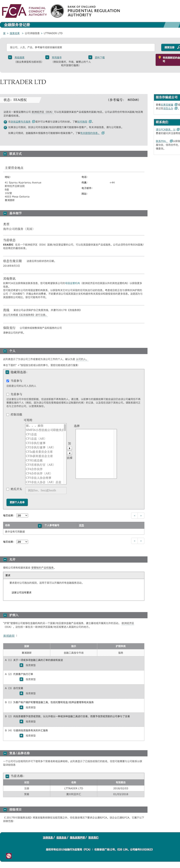Sort by the 状态 column header
This screenshot has width=180, height=868.
[x=81, y=525]
